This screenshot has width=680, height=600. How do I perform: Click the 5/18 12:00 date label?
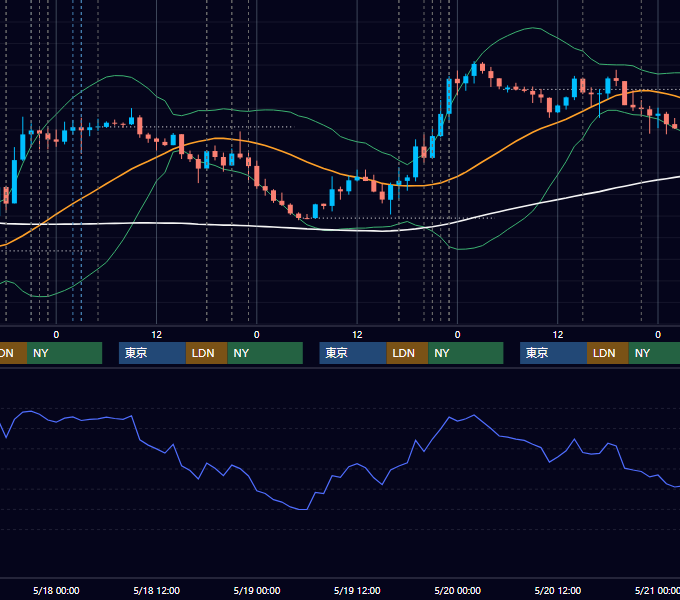[x=157, y=590]
